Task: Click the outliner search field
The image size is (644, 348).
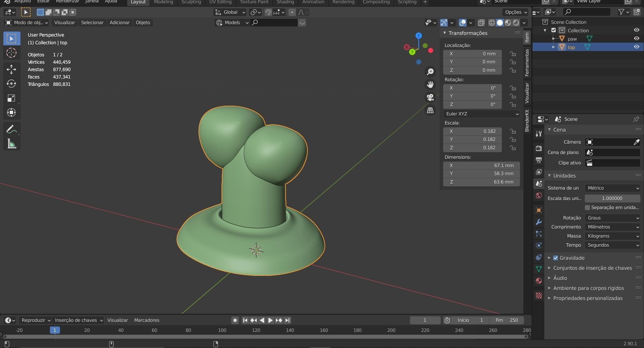Action: (x=586, y=12)
